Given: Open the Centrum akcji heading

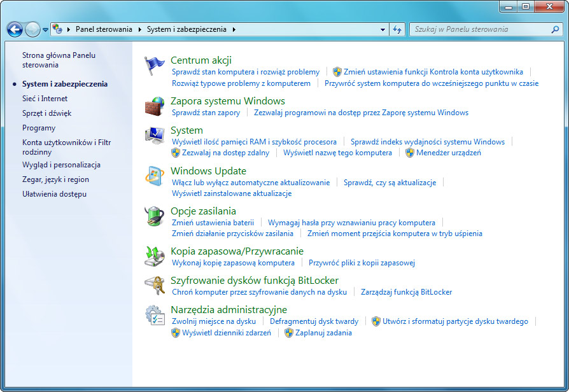Looking at the screenshot, I should (x=201, y=60).
